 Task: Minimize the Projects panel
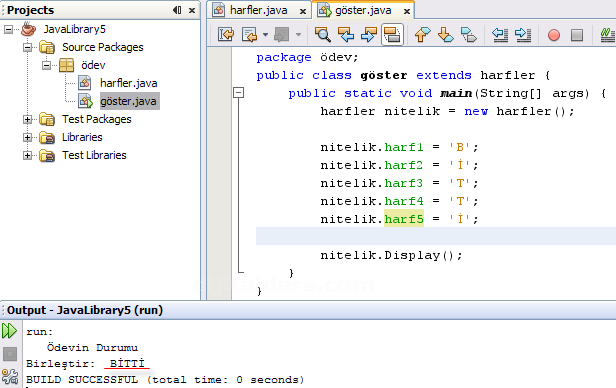pyautogui.click(x=177, y=10)
